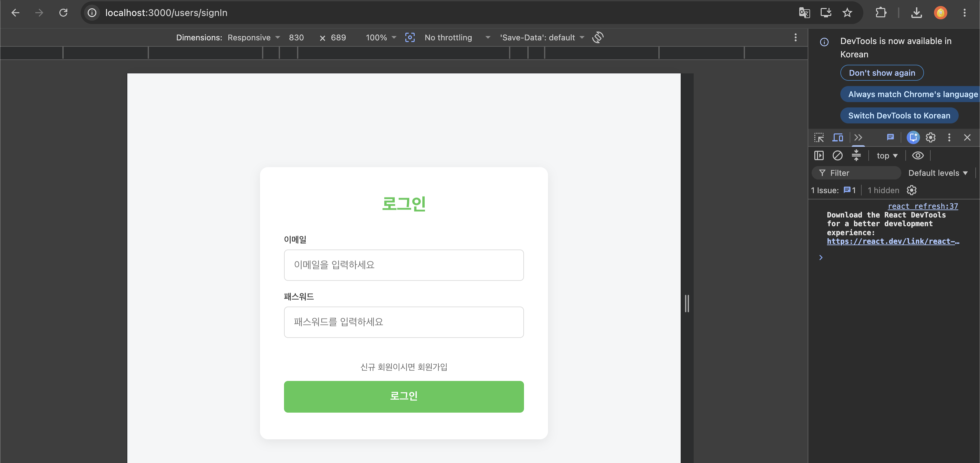The width and height of the screenshot is (980, 463).
Task: Click the DevTools info notice icon
Action: click(824, 42)
